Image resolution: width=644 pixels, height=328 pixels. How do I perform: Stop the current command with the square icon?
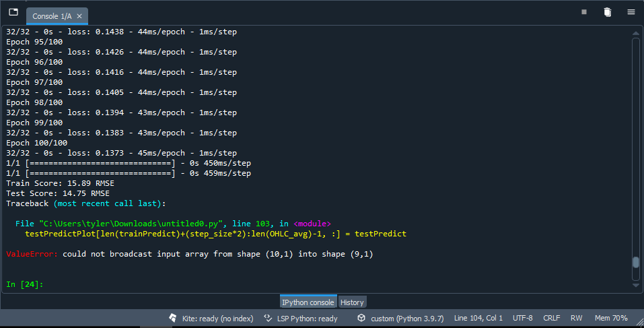coord(584,12)
